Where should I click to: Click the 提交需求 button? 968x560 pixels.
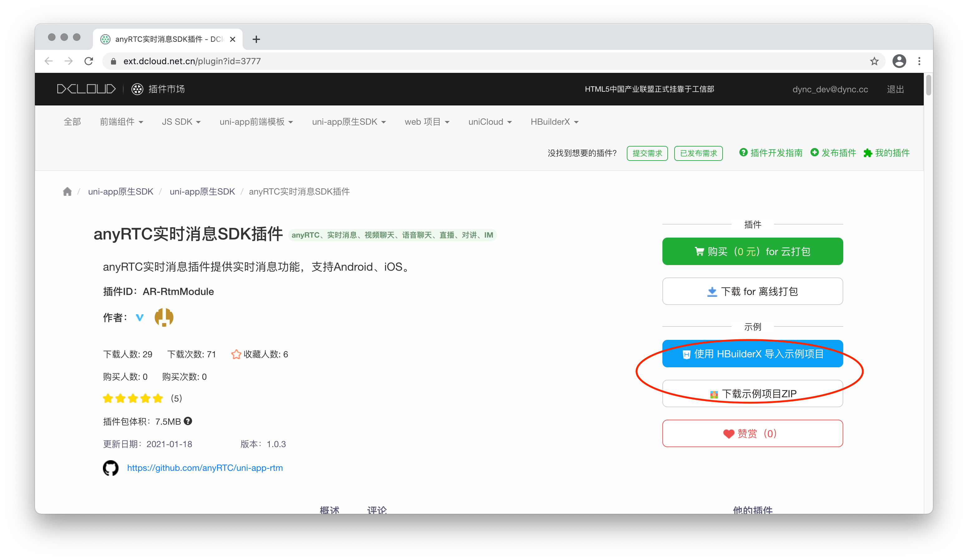tap(647, 153)
